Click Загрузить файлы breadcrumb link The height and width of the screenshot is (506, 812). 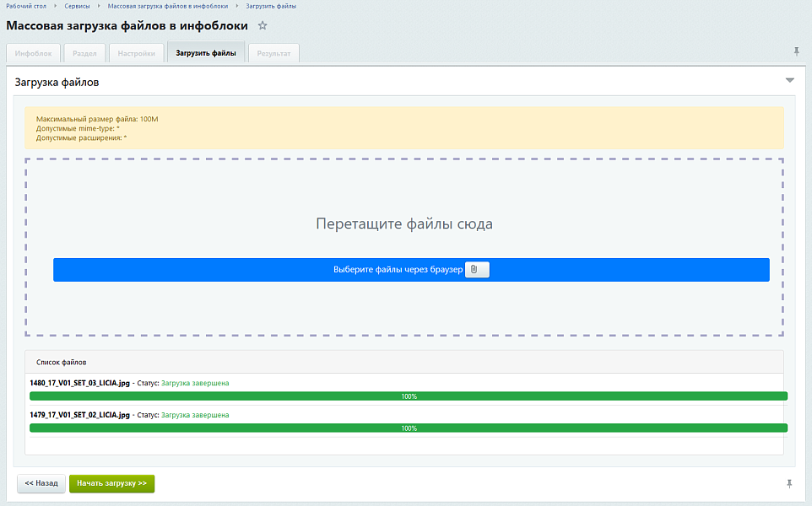click(271, 6)
